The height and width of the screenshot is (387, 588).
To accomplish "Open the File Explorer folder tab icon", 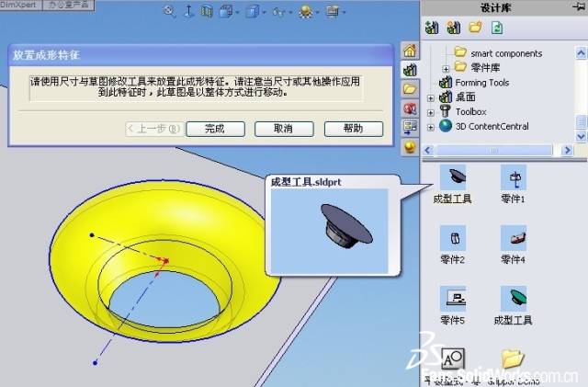I will coord(410,89).
